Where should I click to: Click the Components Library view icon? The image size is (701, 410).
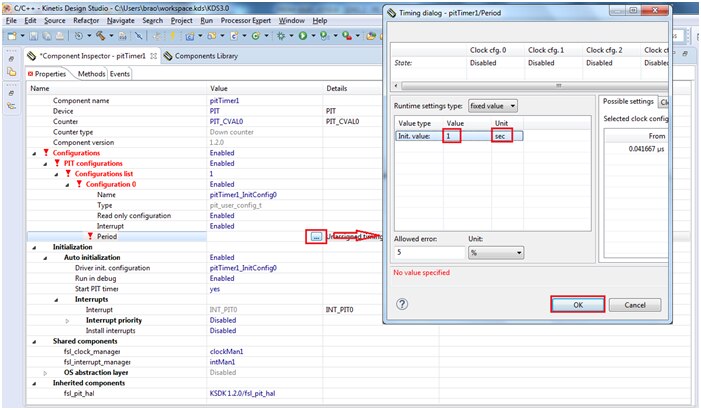[167, 56]
